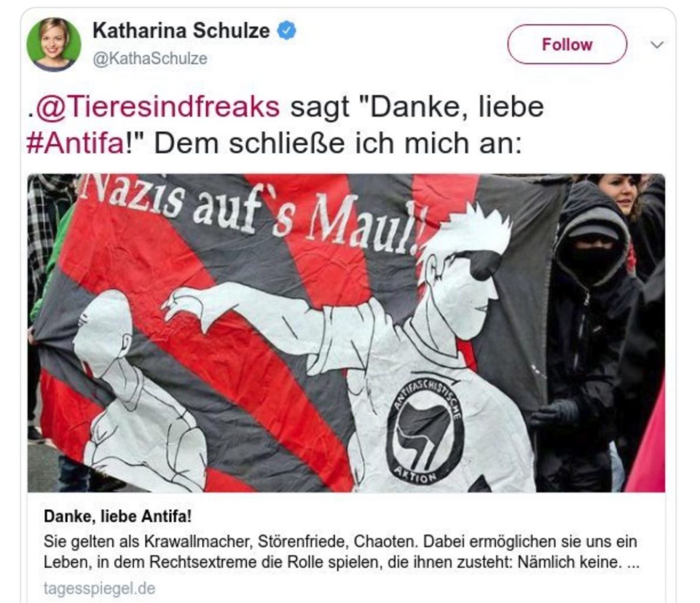Click the word 'sagt' in the tweet
This screenshot has height=603, width=700.
coord(320,108)
